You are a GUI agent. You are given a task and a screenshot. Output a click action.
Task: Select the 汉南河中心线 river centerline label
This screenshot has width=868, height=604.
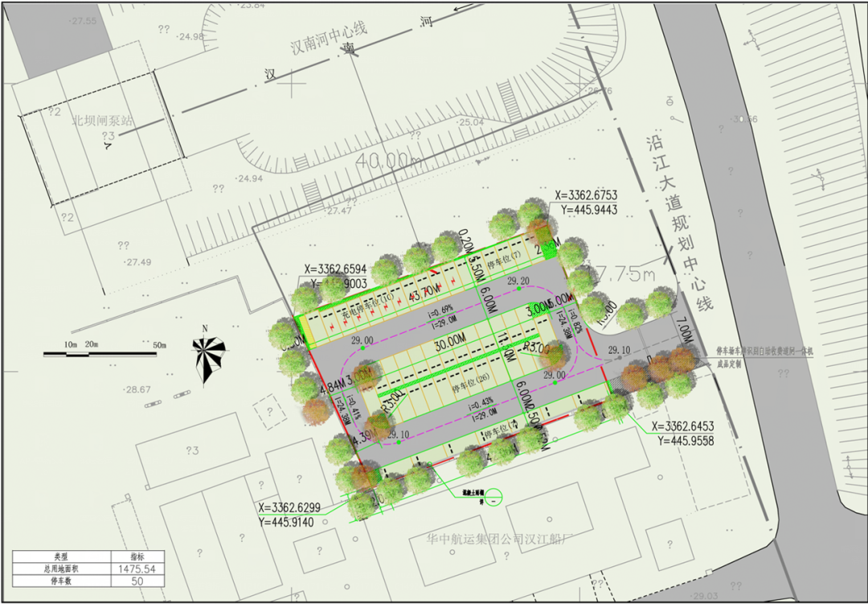(329, 39)
